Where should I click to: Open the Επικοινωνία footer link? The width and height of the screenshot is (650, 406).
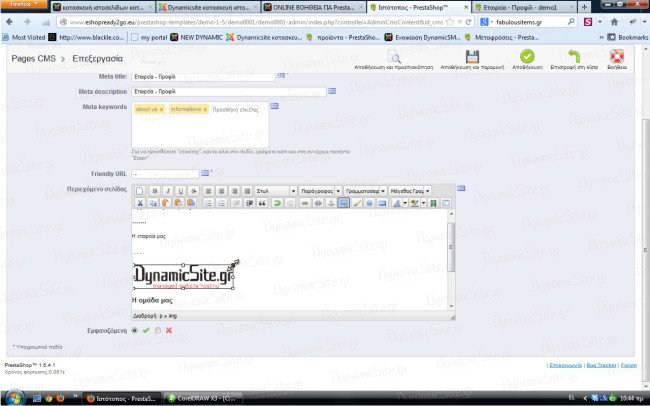[565, 365]
